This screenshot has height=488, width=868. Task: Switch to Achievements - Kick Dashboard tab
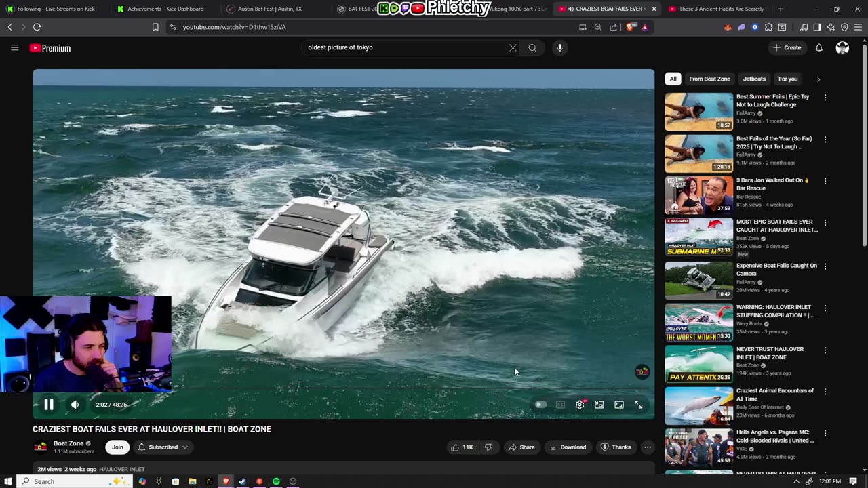tap(164, 9)
